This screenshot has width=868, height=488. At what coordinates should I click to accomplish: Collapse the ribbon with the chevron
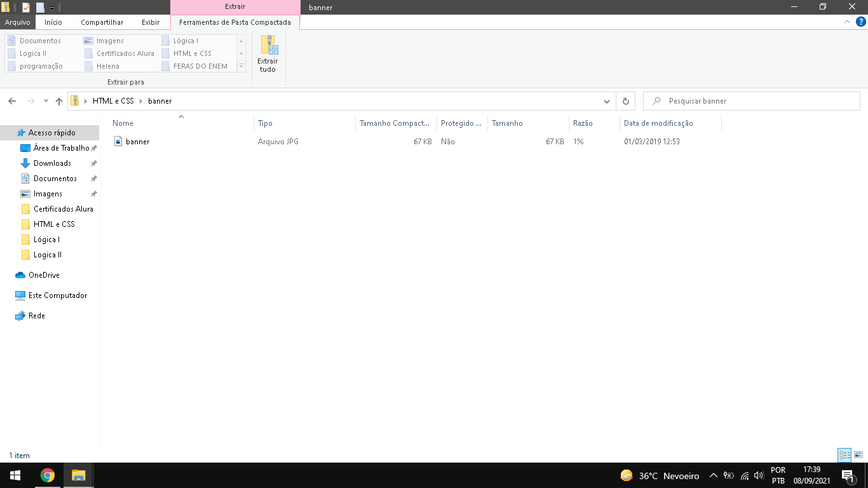click(847, 22)
